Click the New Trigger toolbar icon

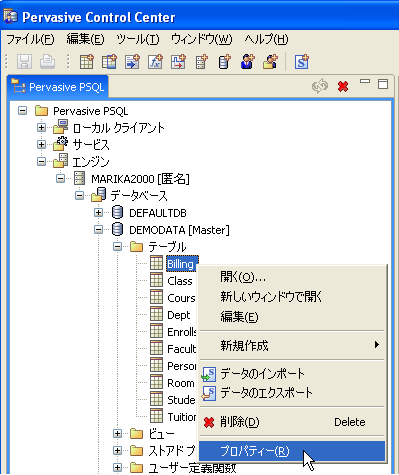(x=178, y=62)
